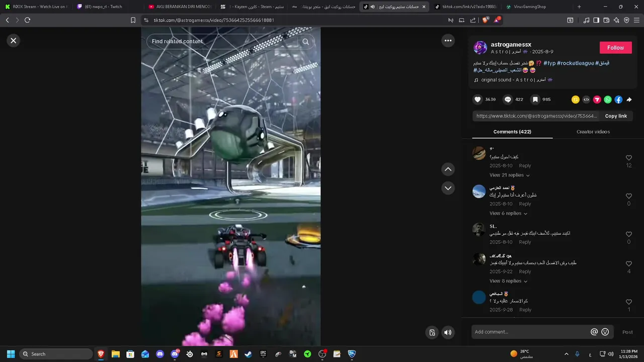Open Steam from the taskbar

click(248, 354)
